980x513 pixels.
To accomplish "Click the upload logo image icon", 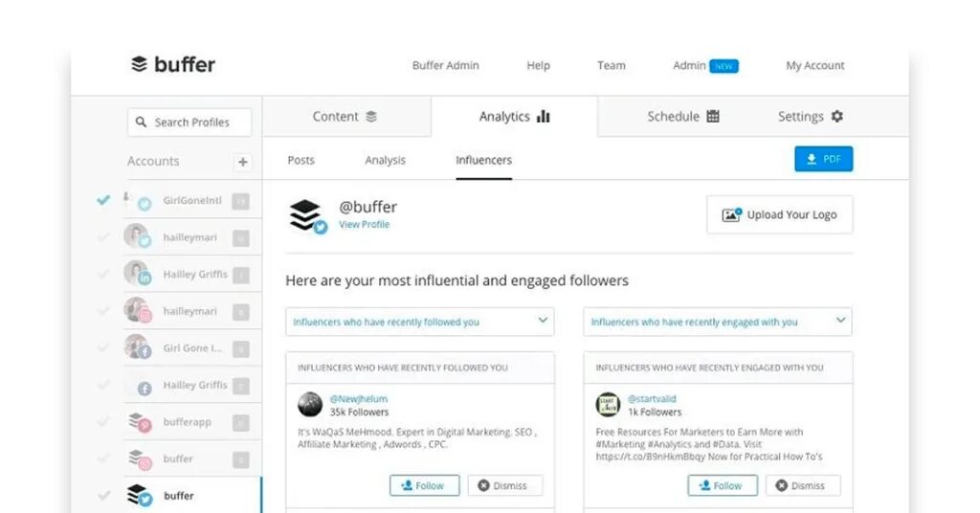I will (x=732, y=214).
